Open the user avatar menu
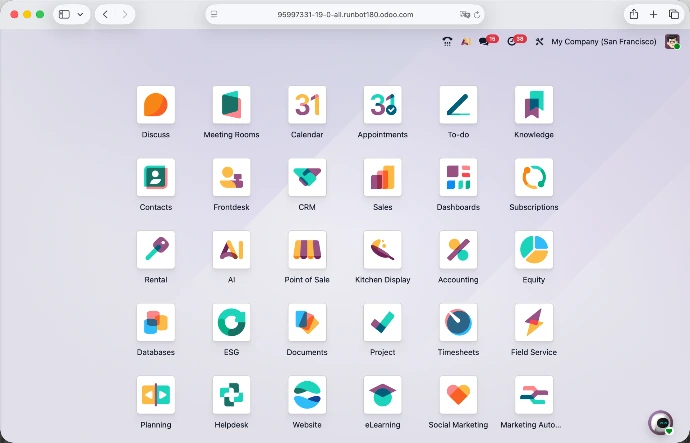 (673, 42)
